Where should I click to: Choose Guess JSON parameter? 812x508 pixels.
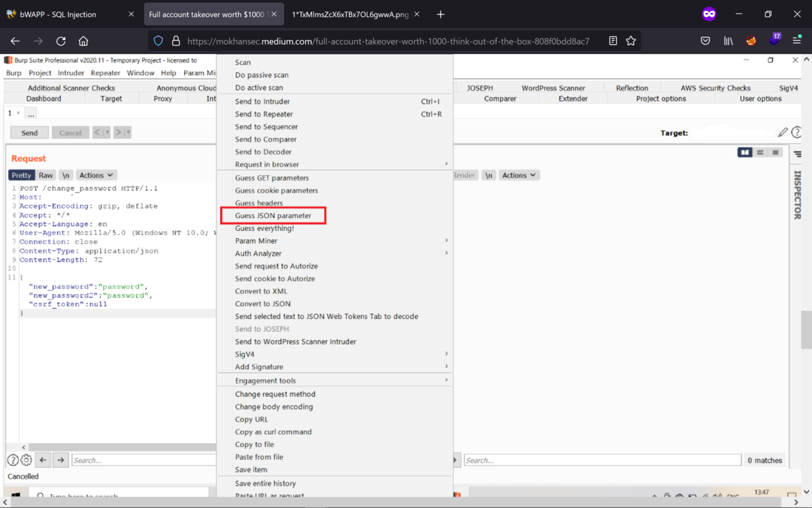click(x=273, y=215)
